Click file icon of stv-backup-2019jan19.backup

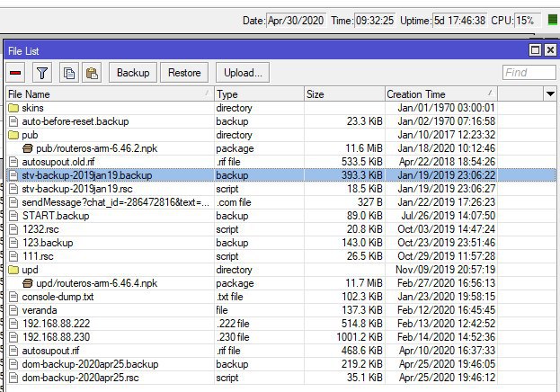13,175
